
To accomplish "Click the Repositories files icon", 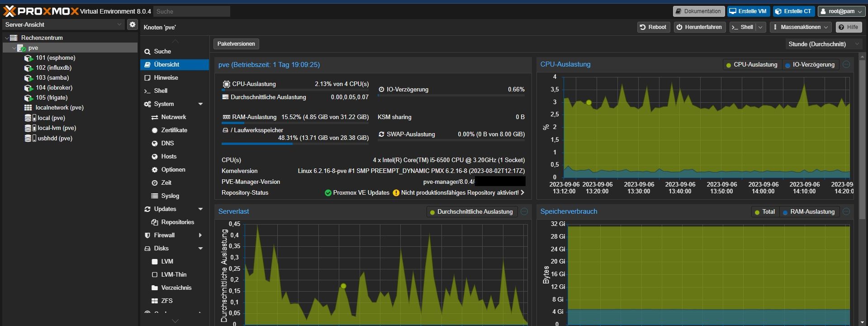I will 154,222.
